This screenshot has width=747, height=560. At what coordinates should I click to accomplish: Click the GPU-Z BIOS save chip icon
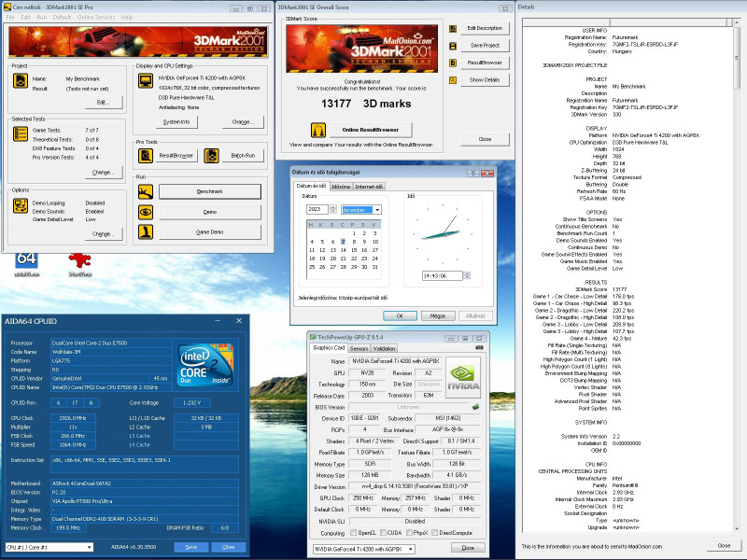475,407
